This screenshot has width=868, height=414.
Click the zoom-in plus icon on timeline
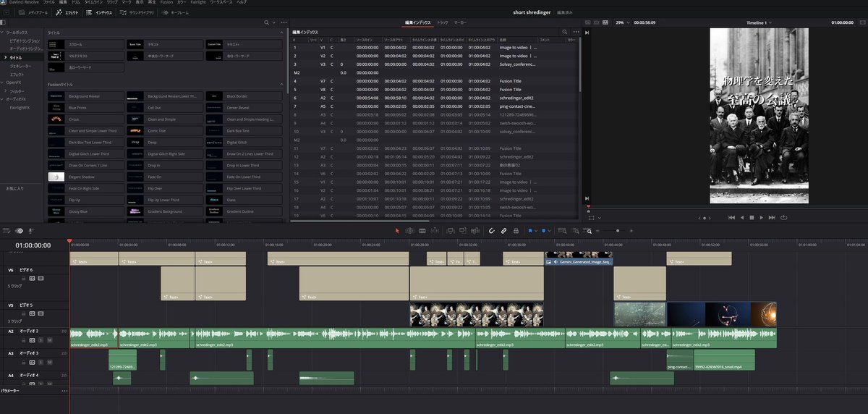[631, 230]
